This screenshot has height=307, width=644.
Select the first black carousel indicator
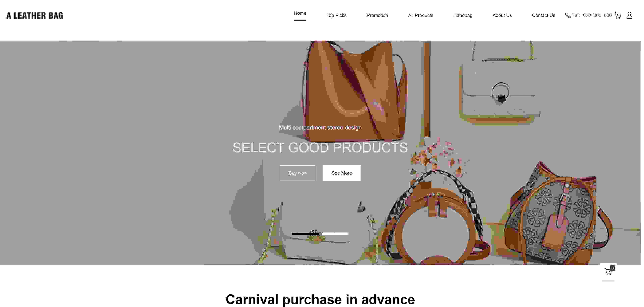click(x=305, y=233)
